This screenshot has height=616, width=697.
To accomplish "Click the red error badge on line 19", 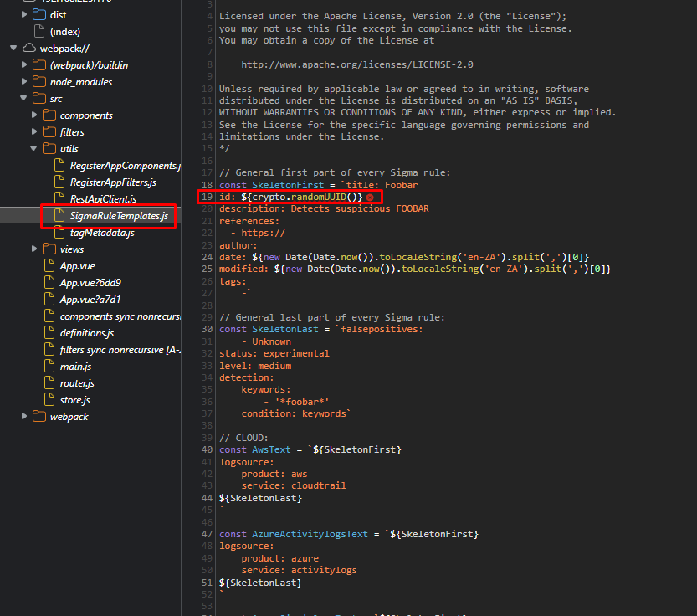I will (x=371, y=197).
